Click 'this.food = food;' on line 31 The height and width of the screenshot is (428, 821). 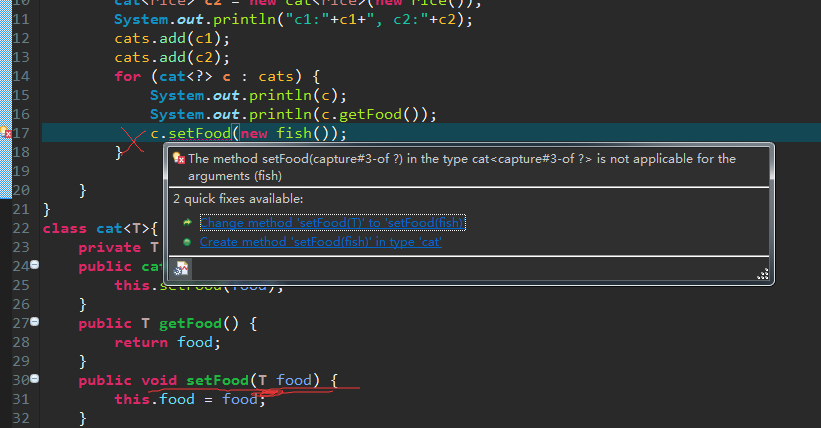click(x=190, y=399)
